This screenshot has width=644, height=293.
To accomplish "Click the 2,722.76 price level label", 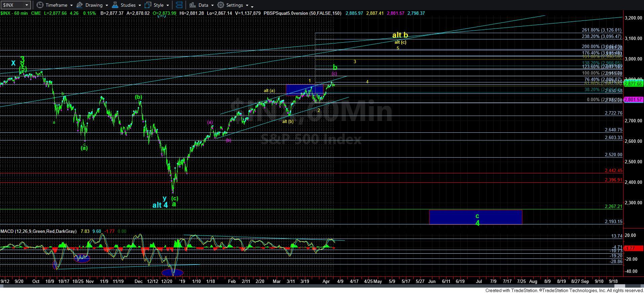I will pos(613,113).
